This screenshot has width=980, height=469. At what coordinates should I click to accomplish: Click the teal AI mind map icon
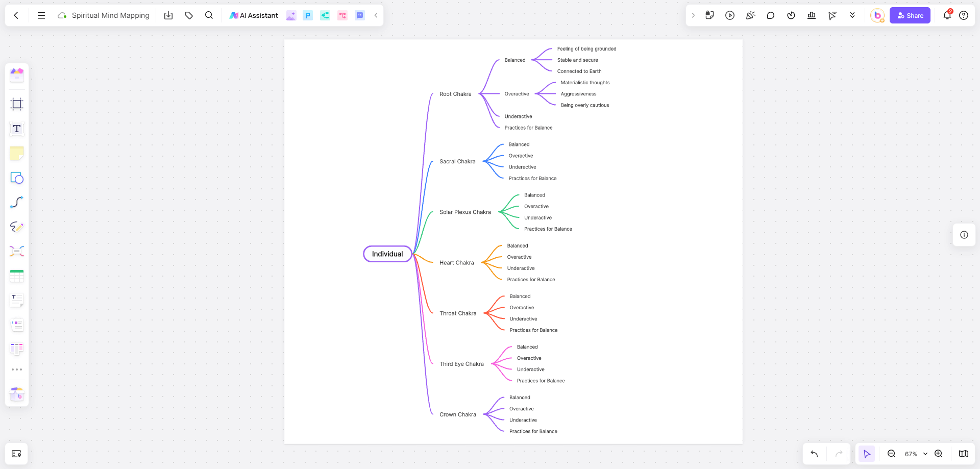tap(325, 15)
